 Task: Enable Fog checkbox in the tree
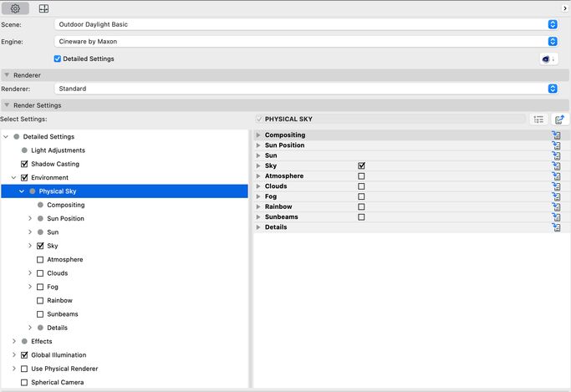tap(40, 287)
